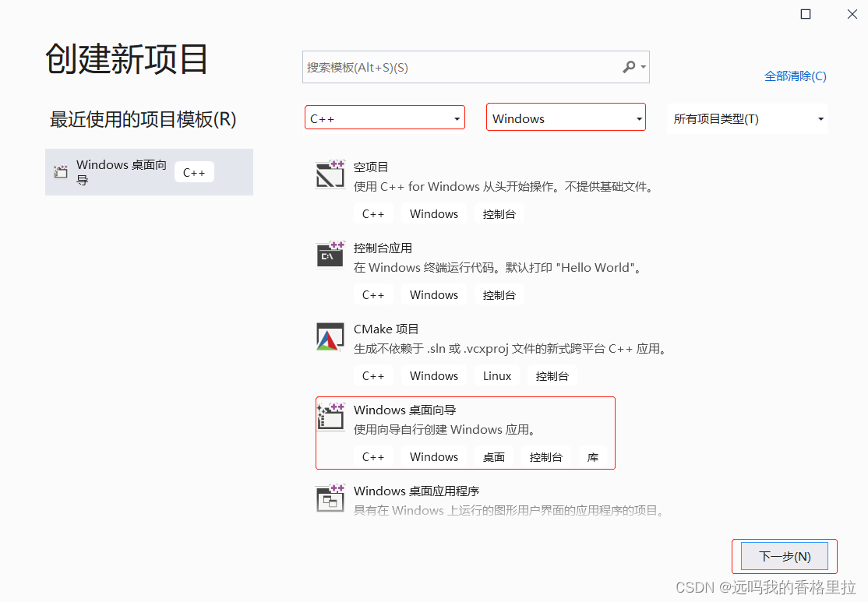Click the Windows tag under 空项目
The width and height of the screenshot is (868, 602).
[434, 214]
